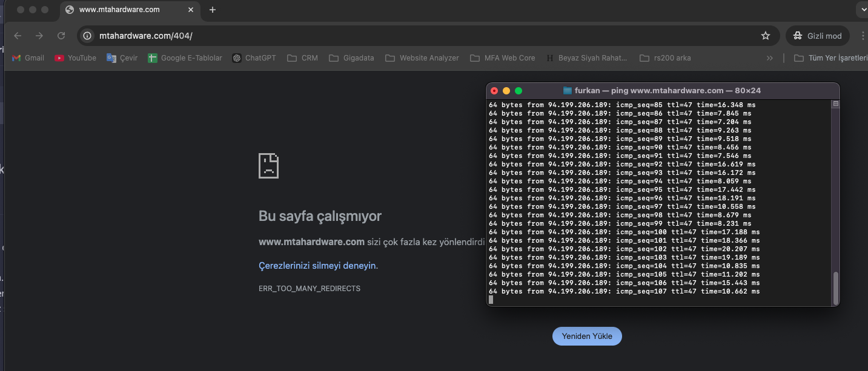The height and width of the screenshot is (371, 868).
Task: Click the terminal window vertical scrollbar
Action: point(836,288)
